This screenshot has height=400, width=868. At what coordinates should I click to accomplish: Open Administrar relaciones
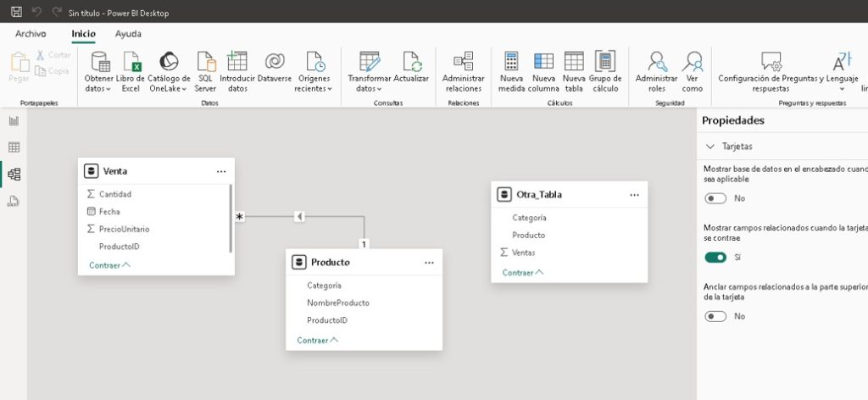pos(463,62)
